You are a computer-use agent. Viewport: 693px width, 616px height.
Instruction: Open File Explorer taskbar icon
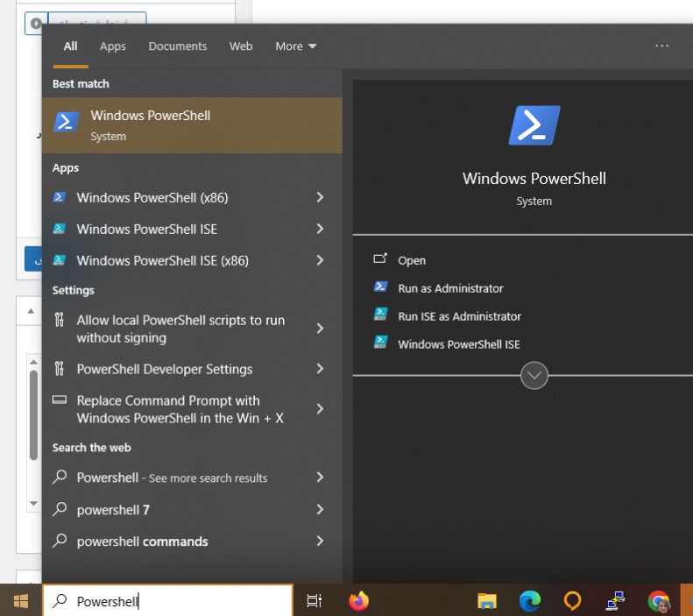click(x=487, y=600)
